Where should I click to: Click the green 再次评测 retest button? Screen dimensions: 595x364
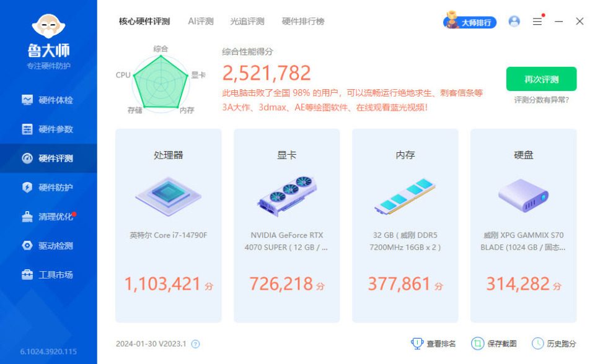pyautogui.click(x=542, y=79)
